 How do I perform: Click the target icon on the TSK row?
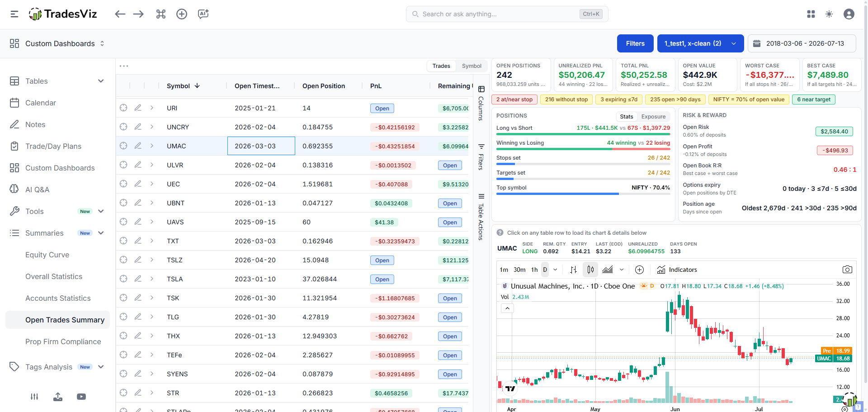(123, 298)
